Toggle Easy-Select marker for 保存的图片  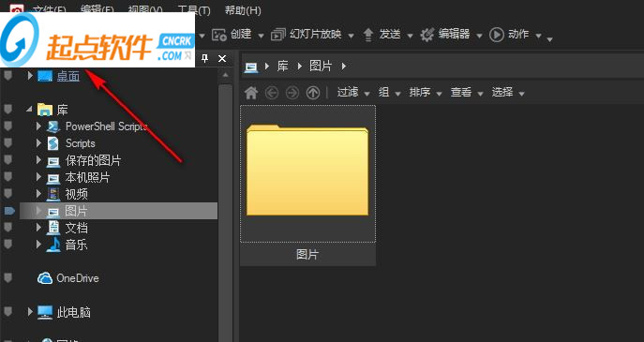point(7,160)
